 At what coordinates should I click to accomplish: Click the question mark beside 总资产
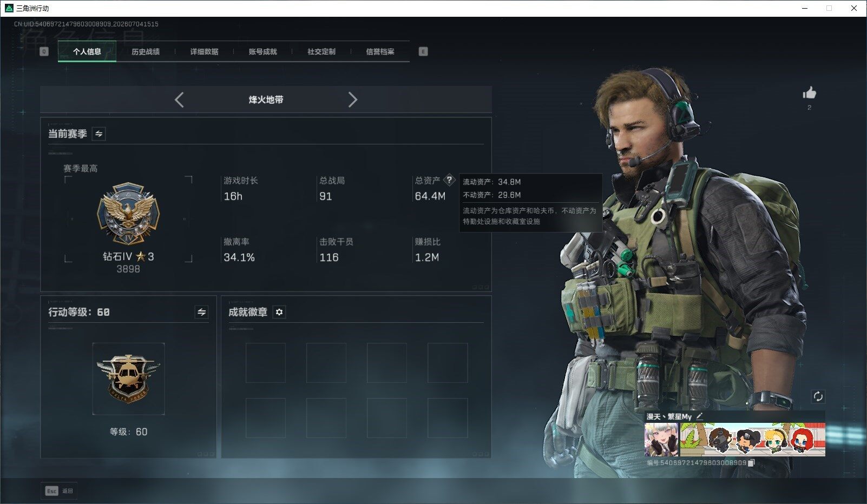pos(449,180)
